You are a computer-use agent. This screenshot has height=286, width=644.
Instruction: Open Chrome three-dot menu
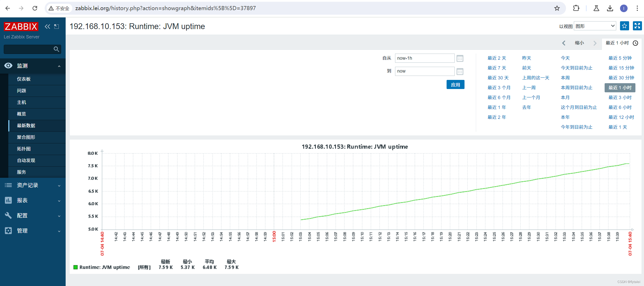(x=637, y=8)
